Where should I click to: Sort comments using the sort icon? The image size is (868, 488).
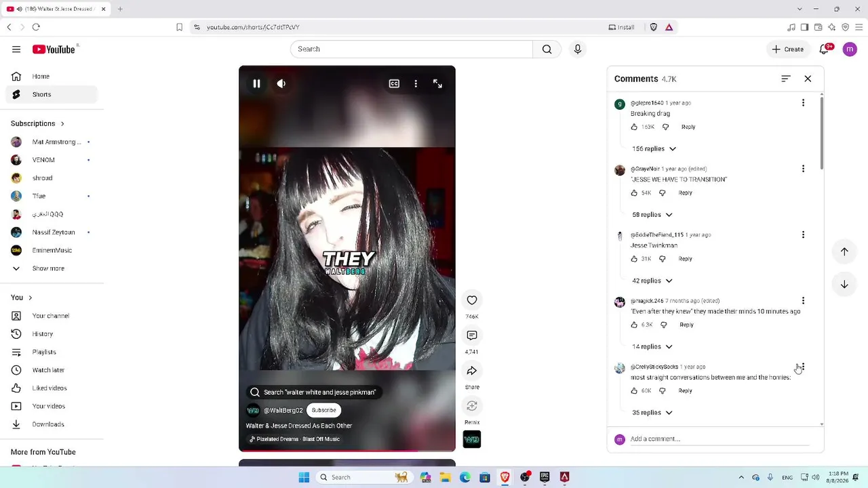pyautogui.click(x=786, y=79)
